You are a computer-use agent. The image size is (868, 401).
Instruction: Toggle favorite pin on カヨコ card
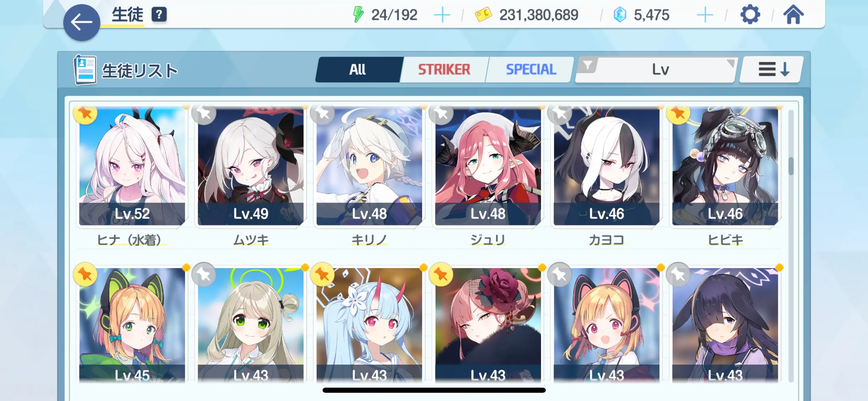[x=560, y=113]
